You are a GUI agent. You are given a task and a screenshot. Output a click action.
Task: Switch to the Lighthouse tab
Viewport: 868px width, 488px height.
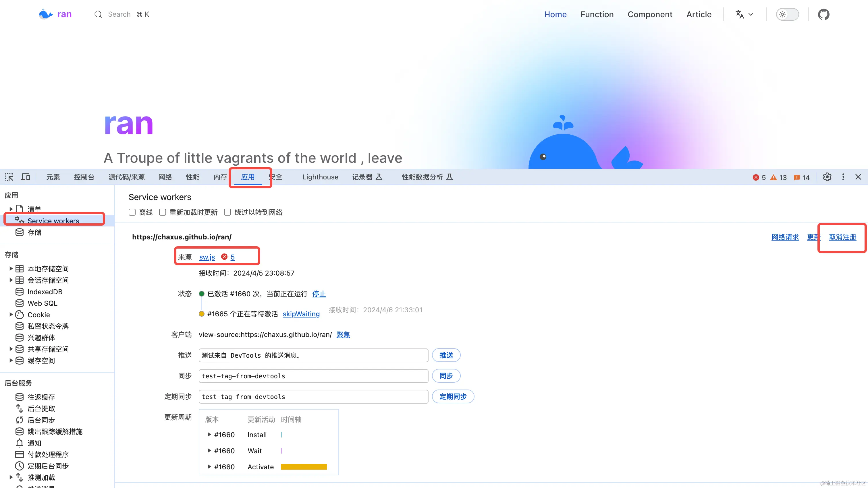[x=320, y=177]
